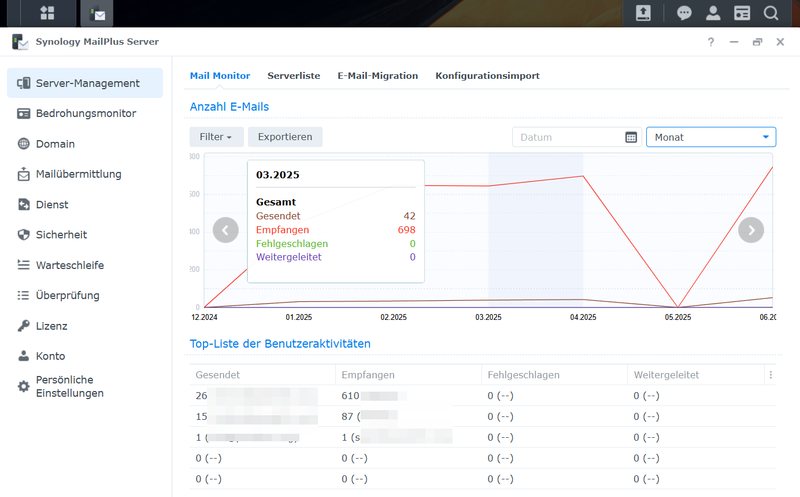The height and width of the screenshot is (497, 800).
Task: Click the Anzahl E-Mails heading
Action: coord(229,107)
